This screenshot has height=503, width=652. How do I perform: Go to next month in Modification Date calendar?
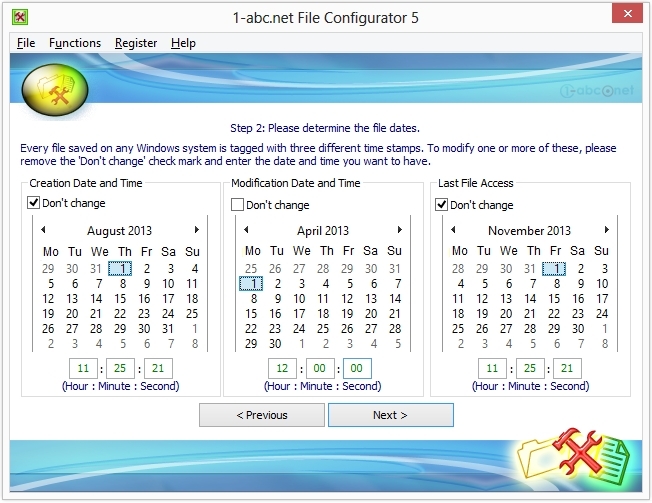click(400, 230)
